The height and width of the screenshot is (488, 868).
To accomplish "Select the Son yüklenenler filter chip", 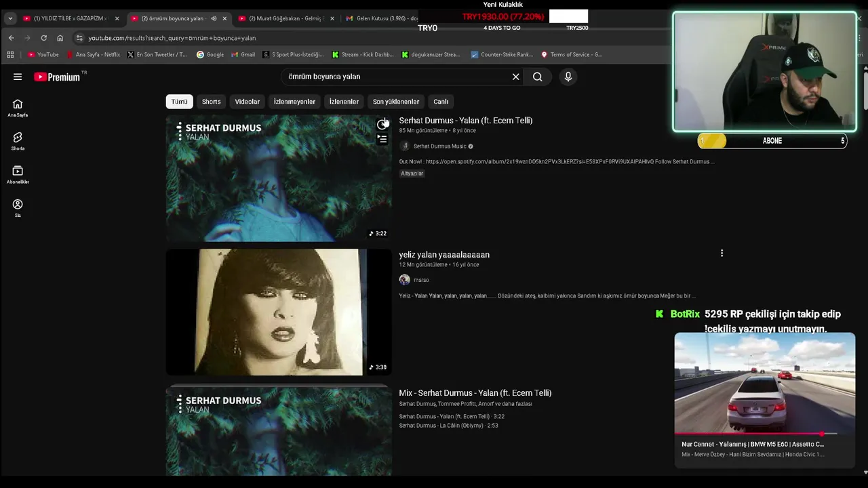I will pos(396,102).
